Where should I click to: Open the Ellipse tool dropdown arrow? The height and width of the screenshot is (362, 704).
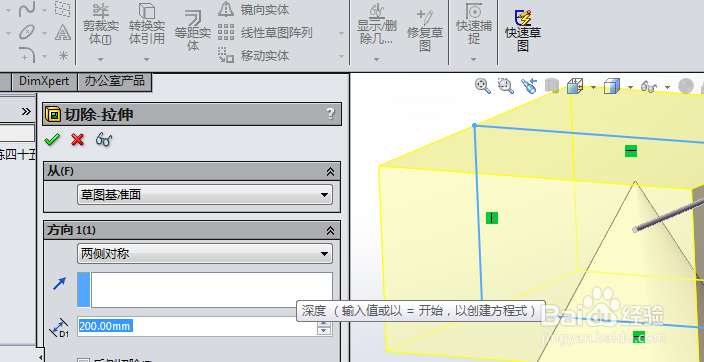click(x=44, y=33)
